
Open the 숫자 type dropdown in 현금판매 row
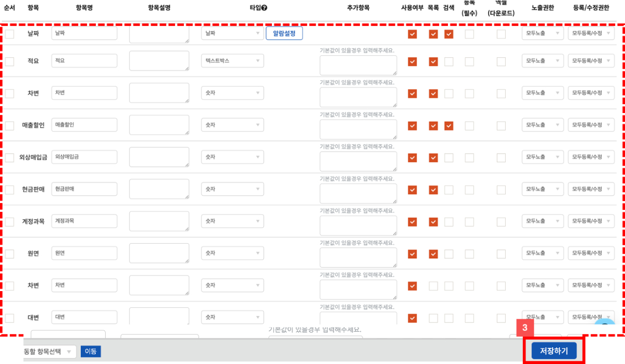[x=232, y=189]
